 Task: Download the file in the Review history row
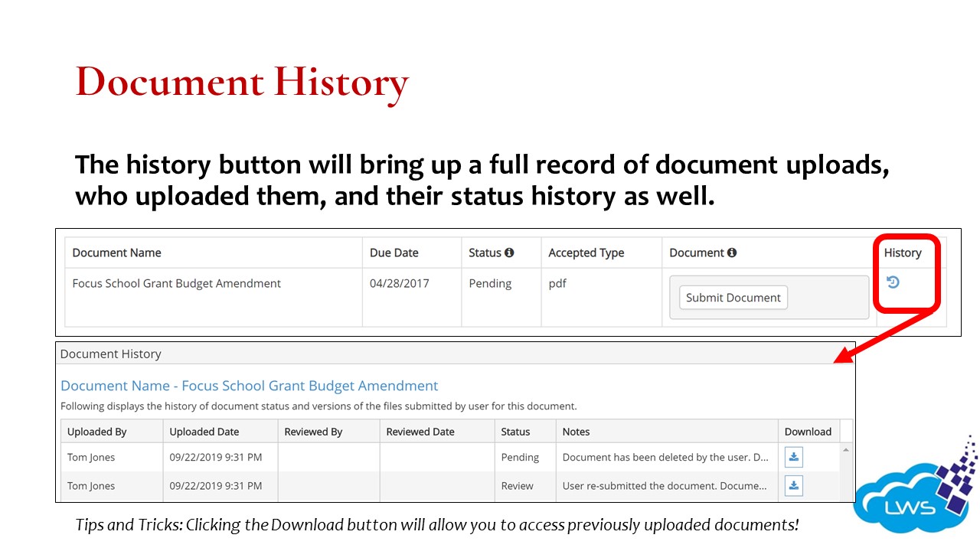click(x=794, y=486)
